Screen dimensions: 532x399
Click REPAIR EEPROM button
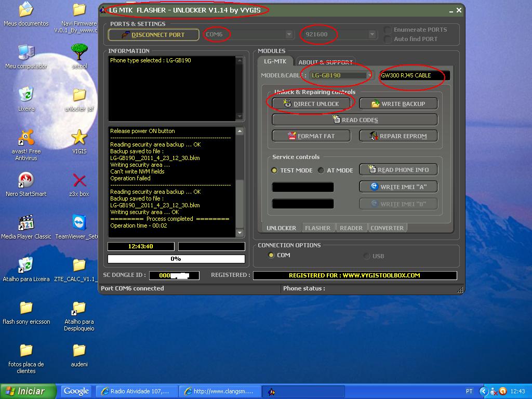click(398, 136)
